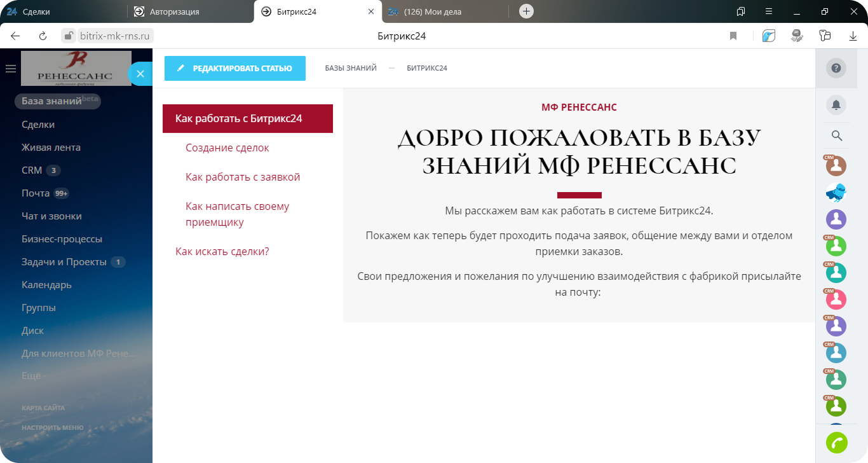Click the lock icon in address bar

click(69, 36)
